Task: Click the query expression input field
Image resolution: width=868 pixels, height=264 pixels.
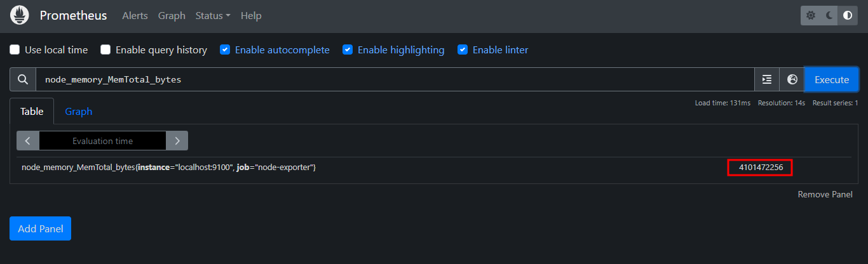Action: 394,79
